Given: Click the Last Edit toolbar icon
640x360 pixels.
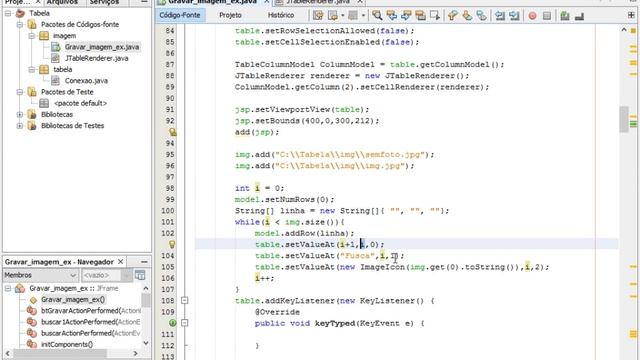Looking at the screenshot, I should pos(318,16).
